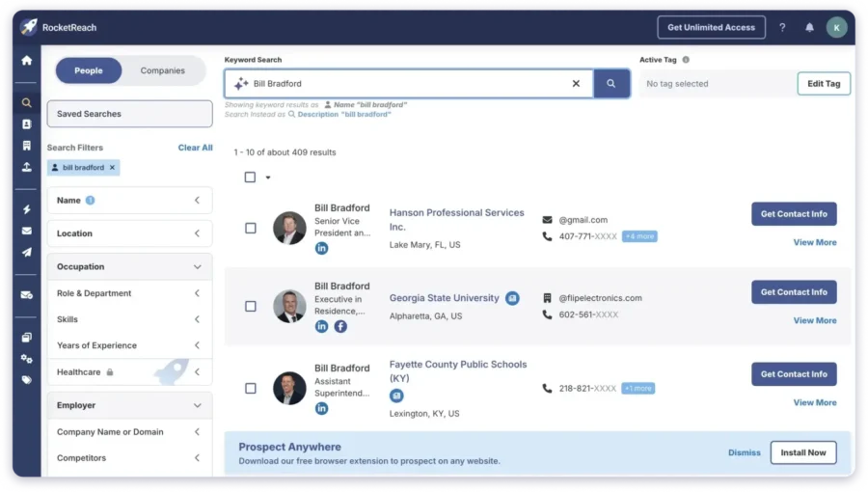The height and width of the screenshot is (492, 868).
Task: Collapse the Occupation filter section
Action: click(x=197, y=267)
